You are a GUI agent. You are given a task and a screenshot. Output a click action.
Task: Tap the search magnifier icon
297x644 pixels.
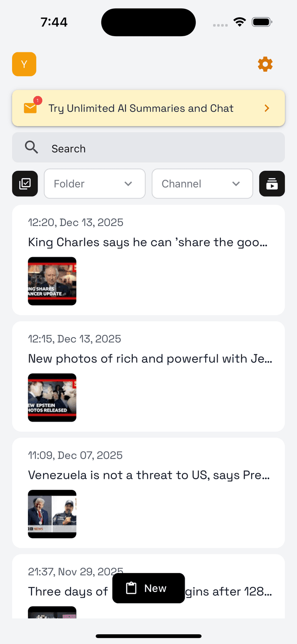(x=31, y=147)
